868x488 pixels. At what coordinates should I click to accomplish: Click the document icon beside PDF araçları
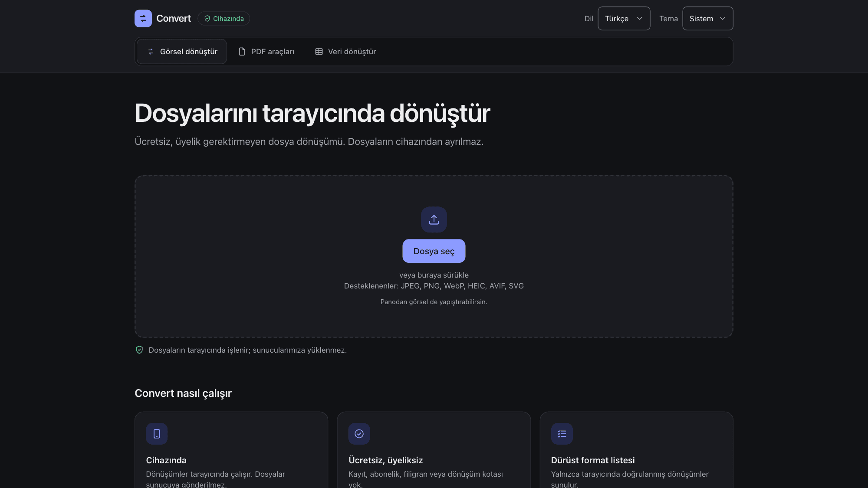[242, 52]
